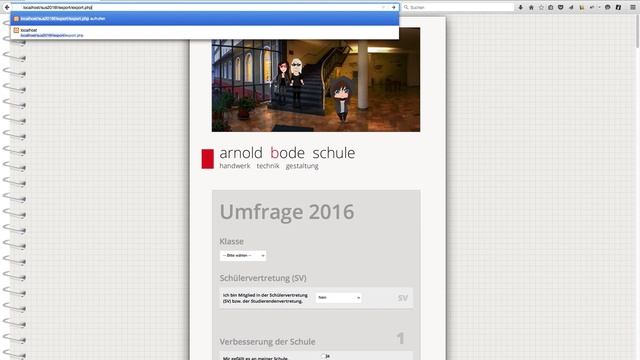Show bookmarks list icon
This screenshot has height=360, width=640.
[x=551, y=7]
